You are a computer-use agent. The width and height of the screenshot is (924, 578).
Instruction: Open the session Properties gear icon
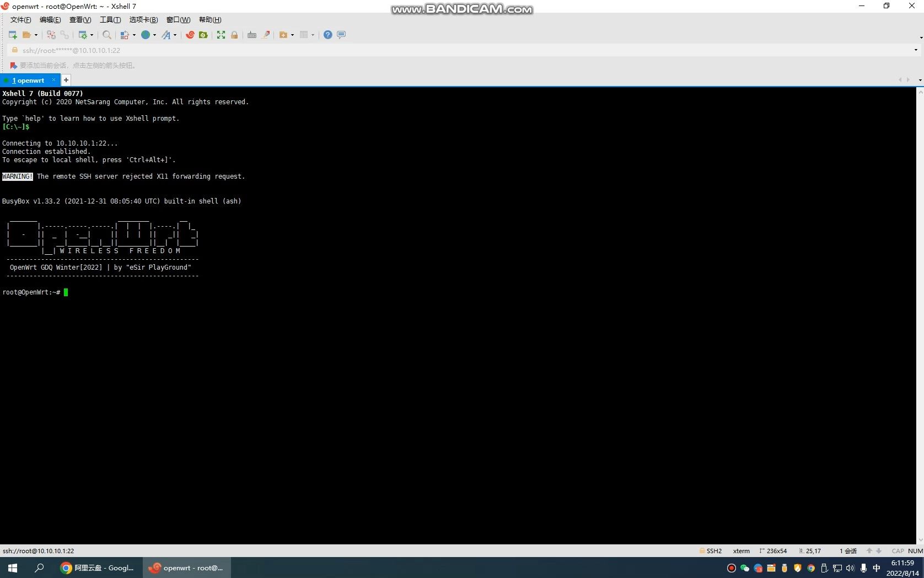click(83, 35)
